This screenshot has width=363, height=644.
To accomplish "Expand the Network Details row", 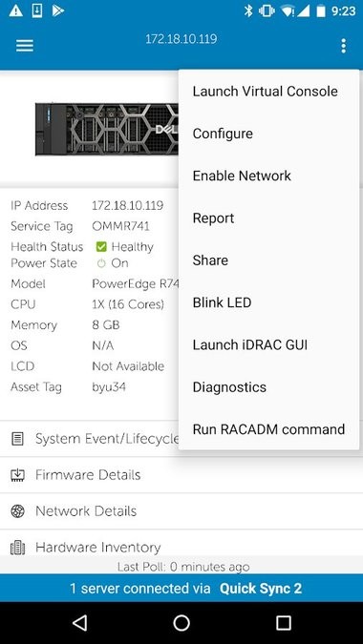I will click(x=181, y=511).
